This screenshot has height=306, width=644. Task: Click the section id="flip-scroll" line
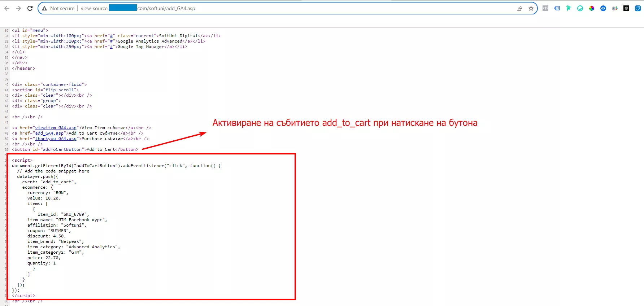(45, 90)
